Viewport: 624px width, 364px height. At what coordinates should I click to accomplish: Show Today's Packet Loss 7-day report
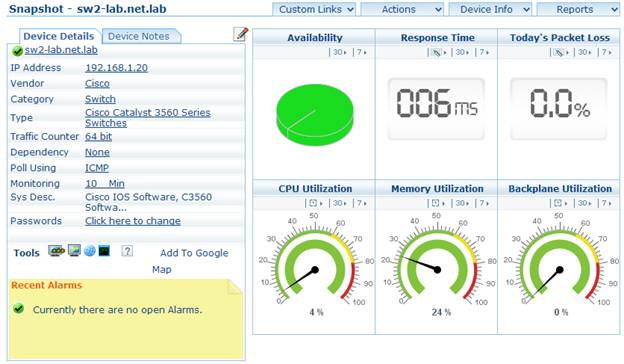coord(606,52)
